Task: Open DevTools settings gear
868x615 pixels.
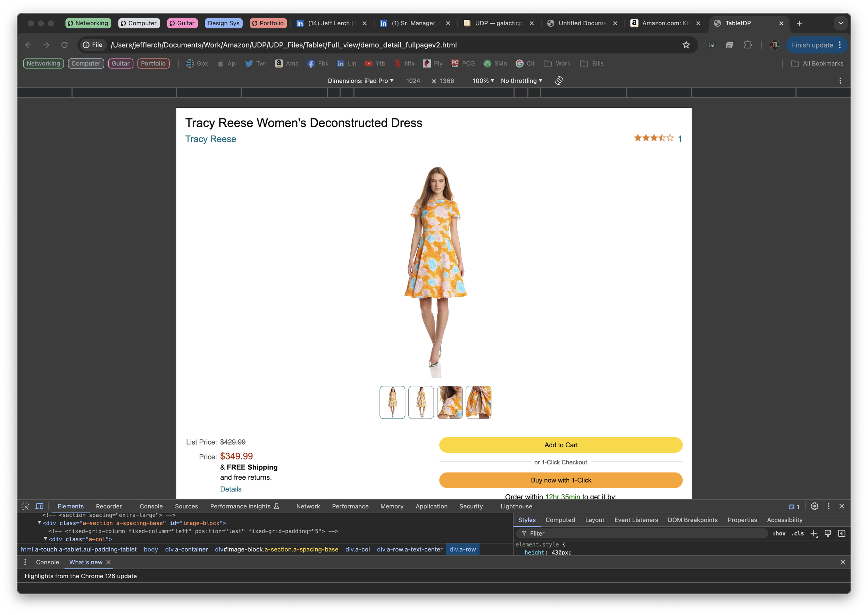Action: [x=815, y=506]
